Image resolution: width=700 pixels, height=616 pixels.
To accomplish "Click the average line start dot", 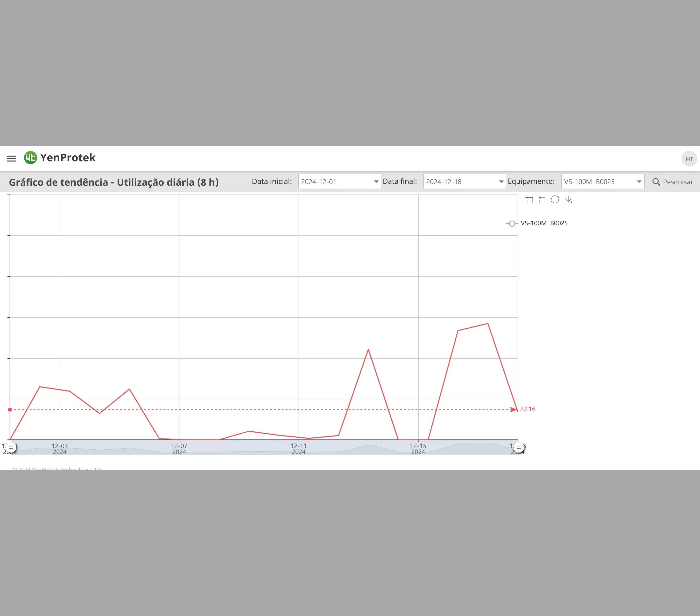I will [10, 410].
